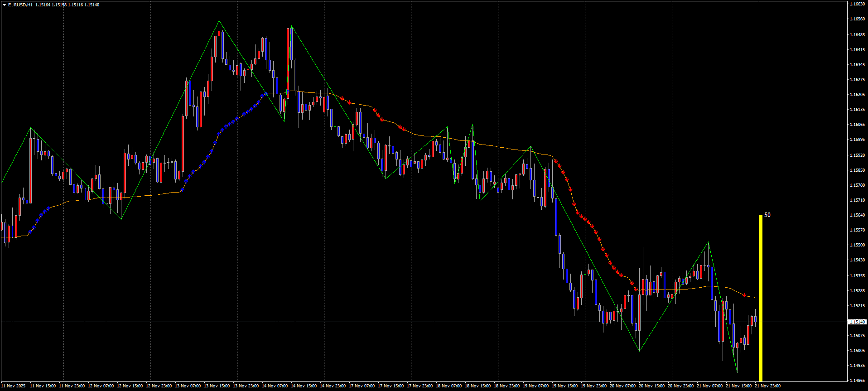
Task: Select the 1.16205 price scale label
Action: click(856, 95)
